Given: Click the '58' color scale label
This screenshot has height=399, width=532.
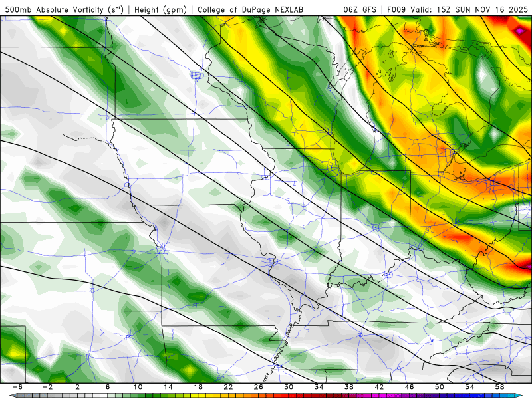Looking at the screenshot, I should coord(500,387).
